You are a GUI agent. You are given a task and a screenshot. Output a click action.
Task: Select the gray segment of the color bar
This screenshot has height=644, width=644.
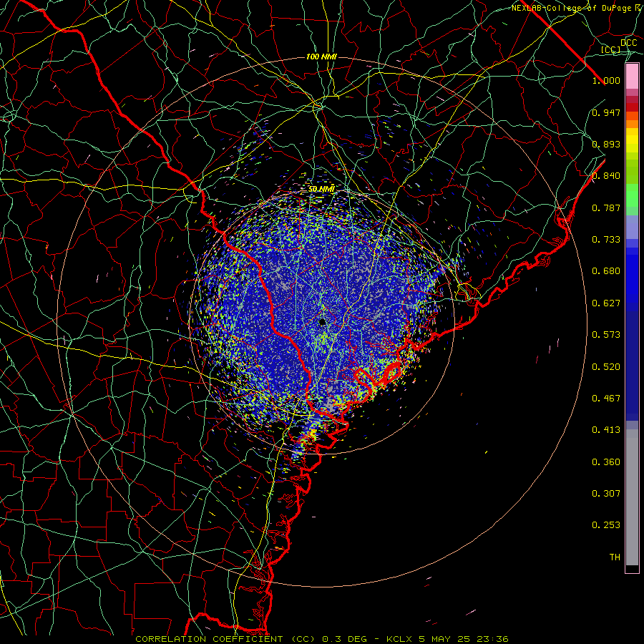tap(632, 497)
